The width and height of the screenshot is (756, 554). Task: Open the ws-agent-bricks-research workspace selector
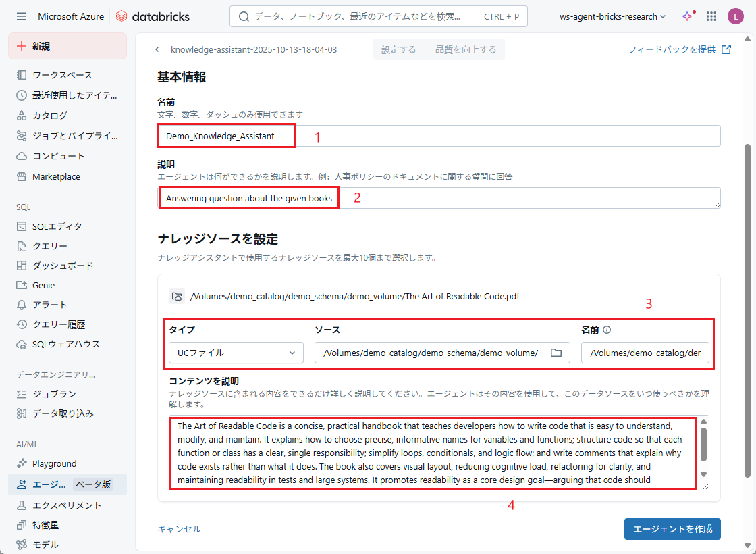tap(612, 16)
